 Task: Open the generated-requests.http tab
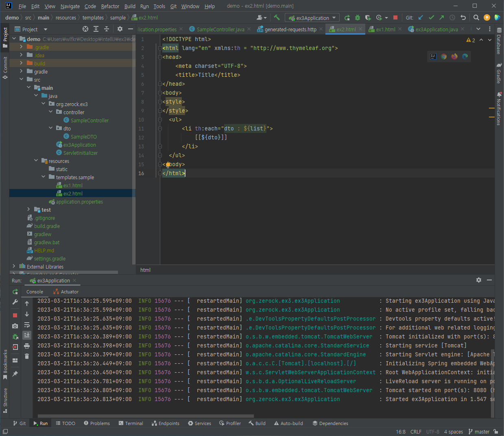pyautogui.click(x=290, y=29)
